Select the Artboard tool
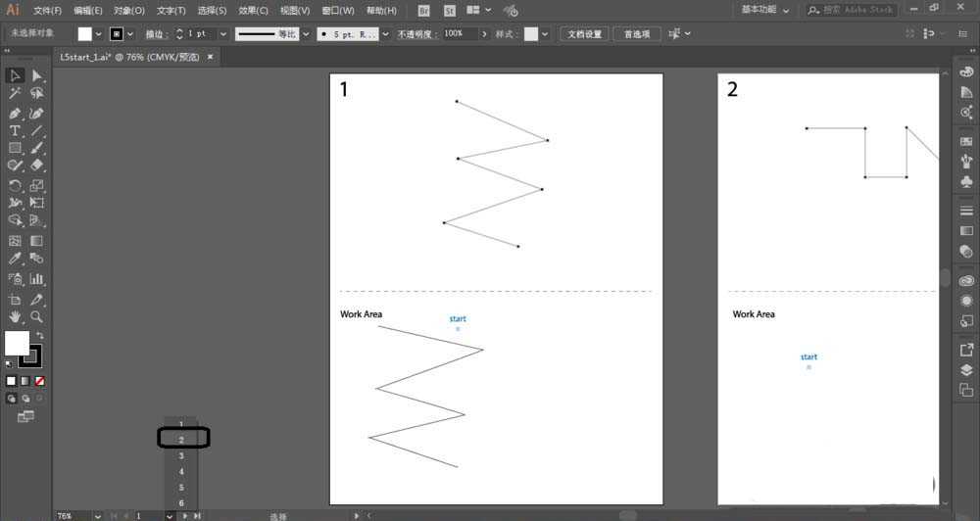The image size is (980, 521). click(15, 300)
